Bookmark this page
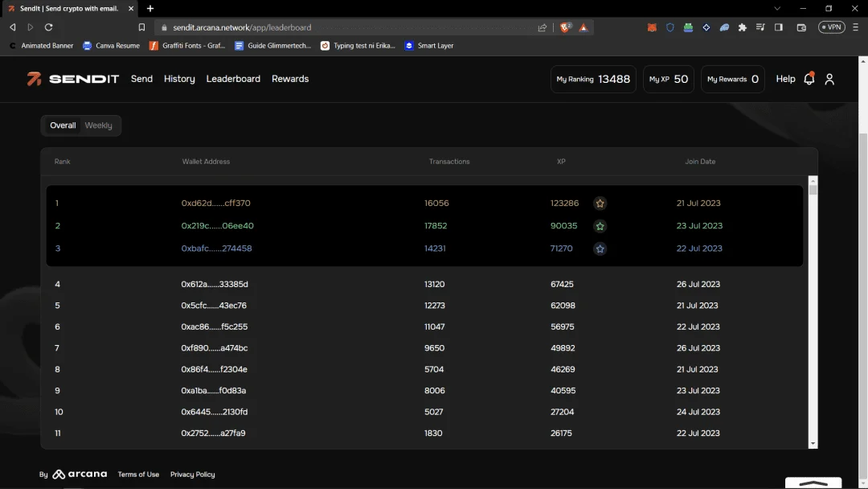 point(141,27)
